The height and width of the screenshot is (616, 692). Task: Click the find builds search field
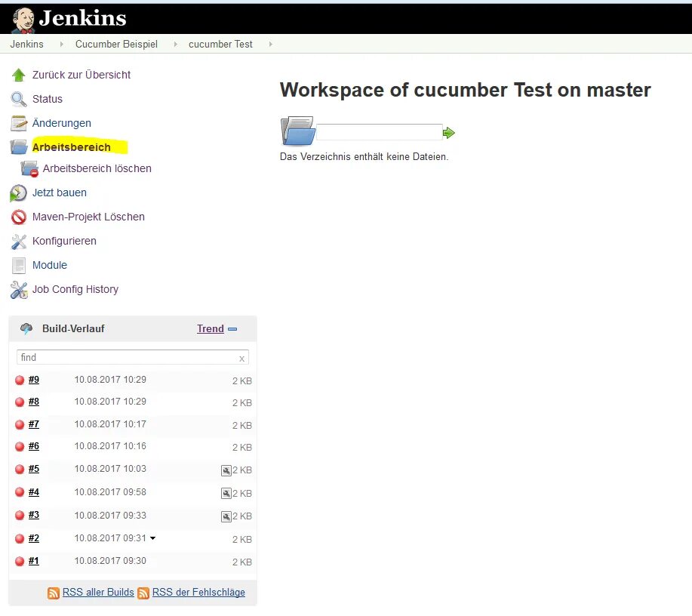(132, 357)
